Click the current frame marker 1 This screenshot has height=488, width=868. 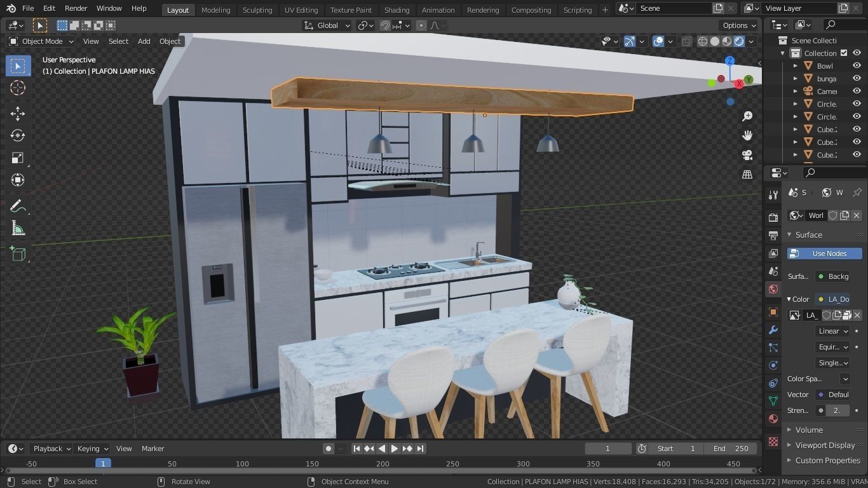(x=103, y=463)
